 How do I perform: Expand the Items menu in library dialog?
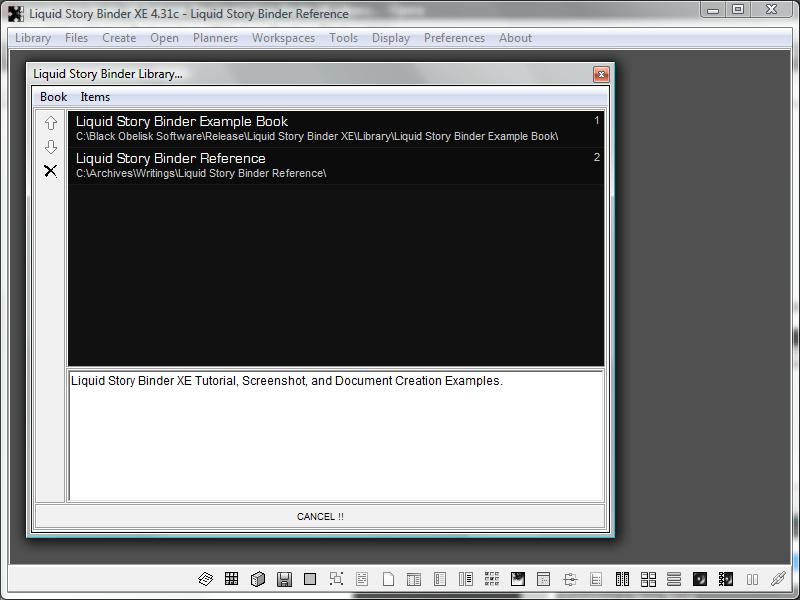[x=95, y=97]
